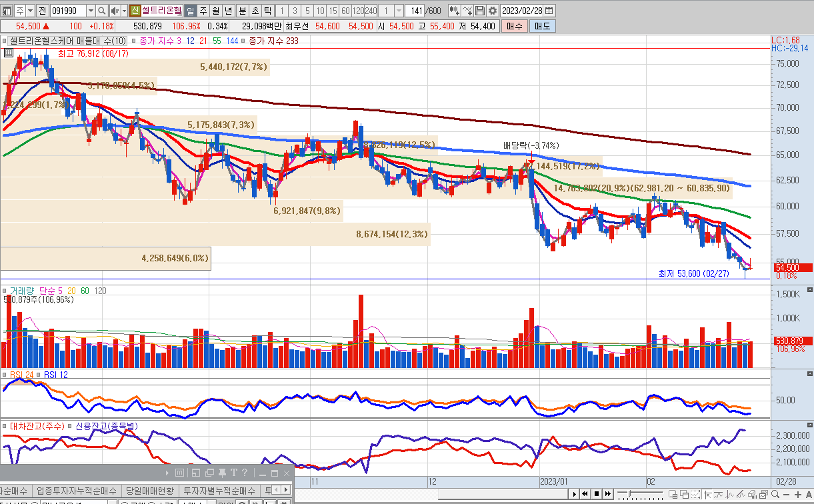
Task: Toggle the weekly (주) period button
Action: pyautogui.click(x=203, y=11)
